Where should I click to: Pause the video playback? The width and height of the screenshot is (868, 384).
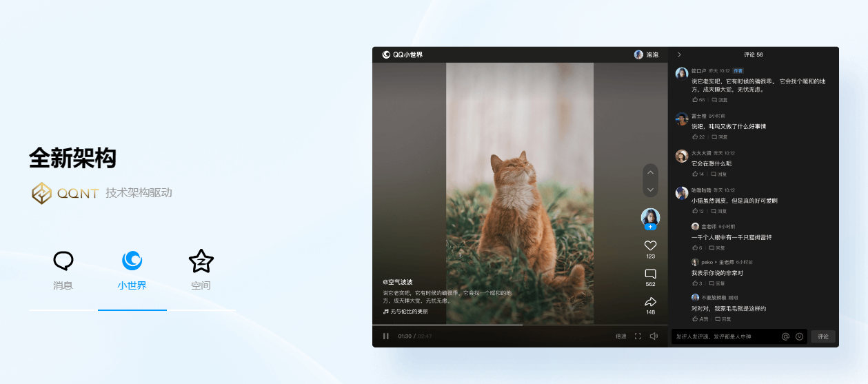coord(386,336)
